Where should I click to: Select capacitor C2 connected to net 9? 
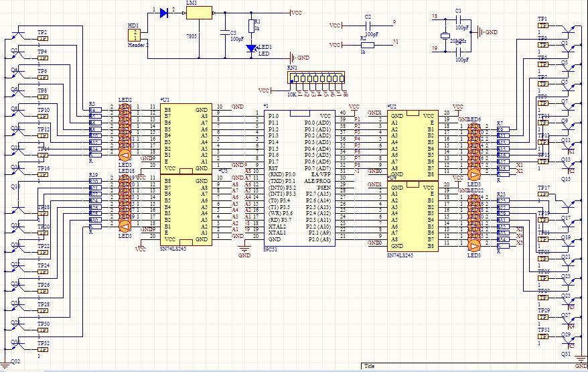click(x=368, y=25)
